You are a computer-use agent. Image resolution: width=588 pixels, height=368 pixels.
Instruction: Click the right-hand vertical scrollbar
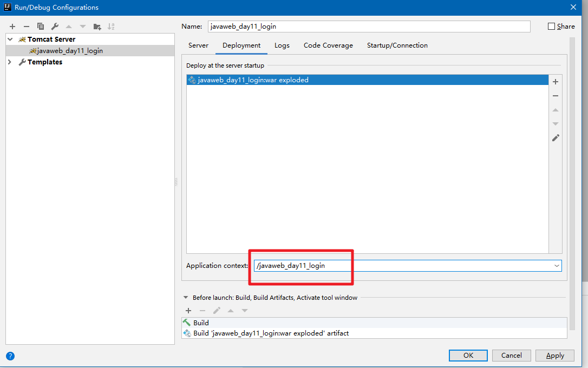pyautogui.click(x=572, y=183)
